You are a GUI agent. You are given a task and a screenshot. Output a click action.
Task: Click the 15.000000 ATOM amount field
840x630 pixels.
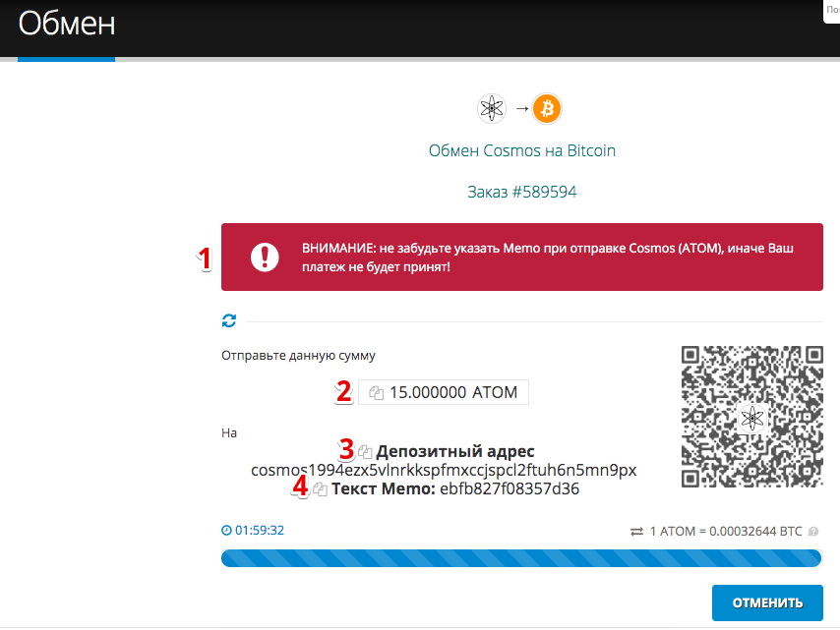point(444,392)
